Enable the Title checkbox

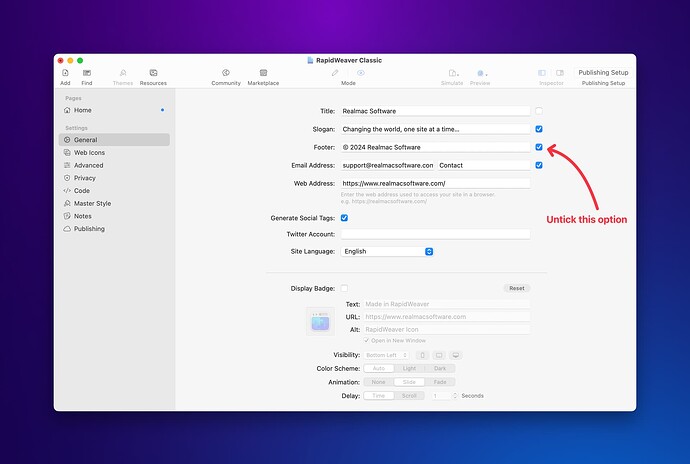pos(539,111)
